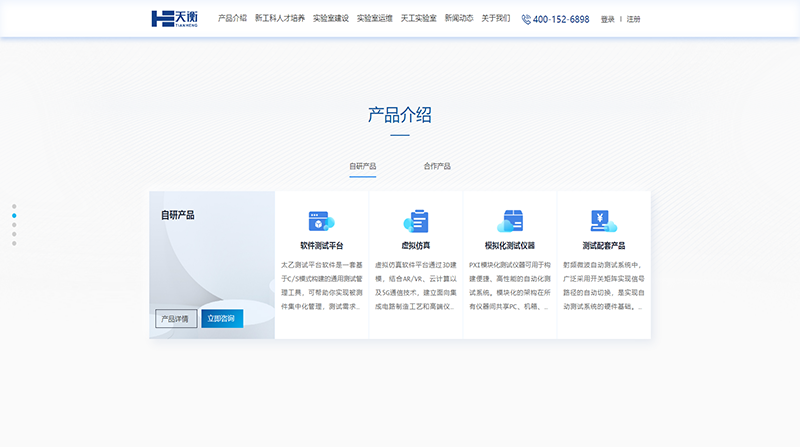This screenshot has width=800, height=447.
Task: Switch to the 合作产品 tab
Action: 437,166
